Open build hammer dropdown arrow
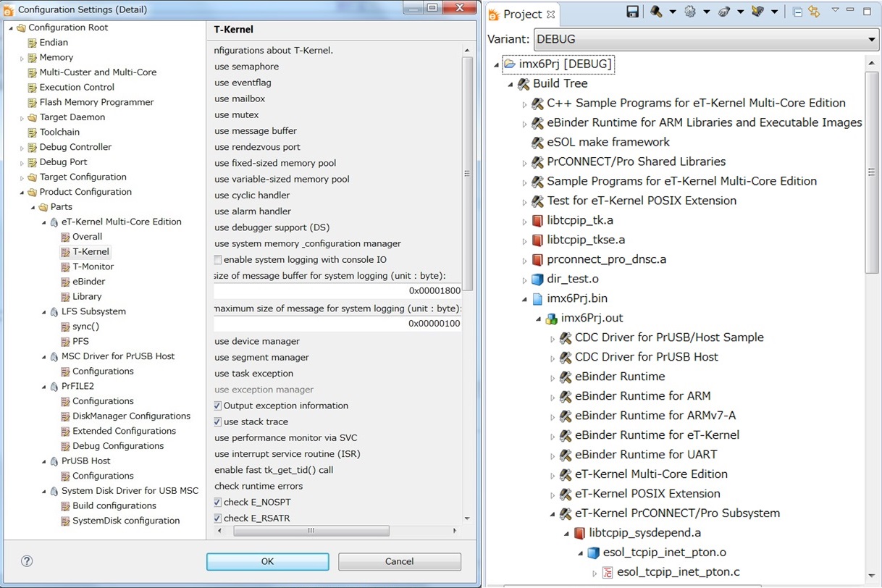This screenshot has height=588, width=882. click(x=672, y=12)
